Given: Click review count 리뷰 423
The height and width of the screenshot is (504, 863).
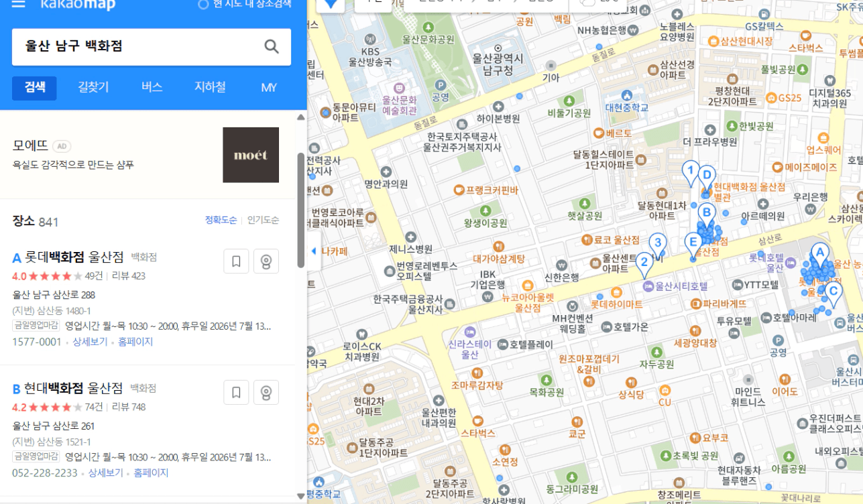Looking at the screenshot, I should tap(129, 276).
